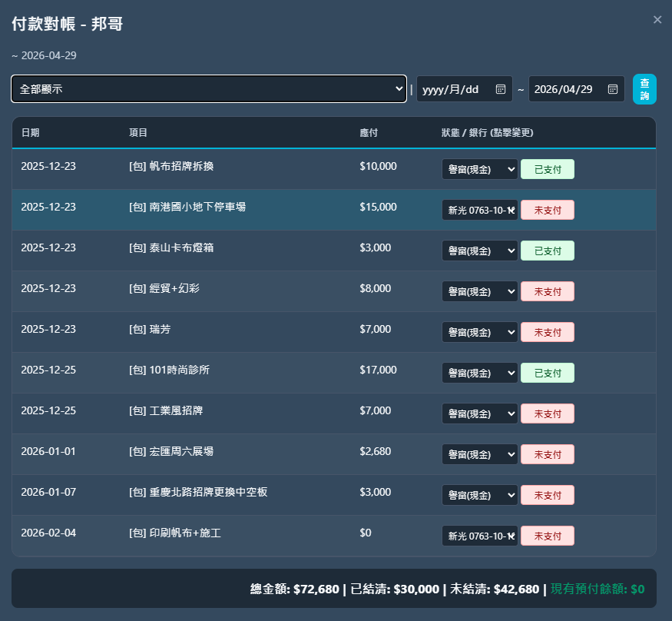Toggle 帆布招牌拆換 payment status to unpaid
The image size is (672, 621).
pyautogui.click(x=547, y=169)
